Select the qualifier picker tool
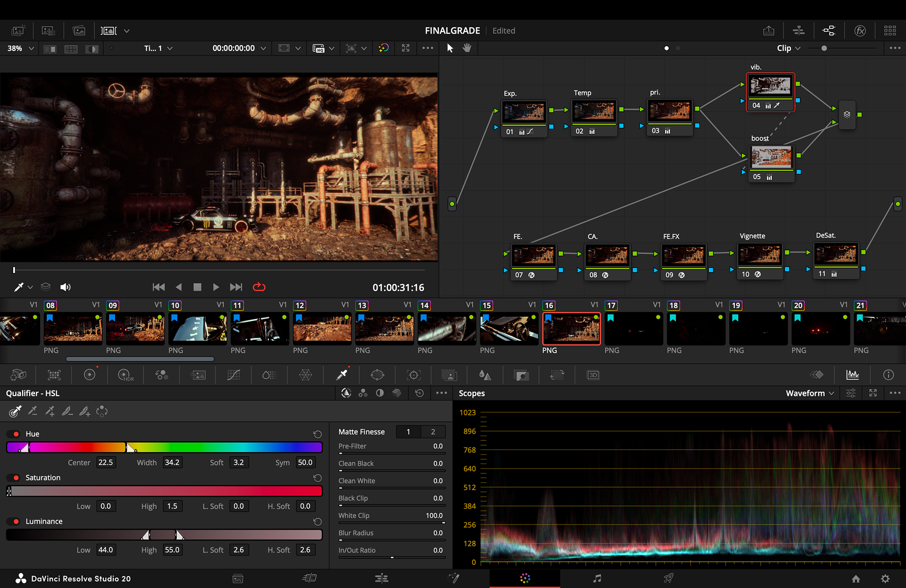Screen dimensions: 906x588 point(16,411)
